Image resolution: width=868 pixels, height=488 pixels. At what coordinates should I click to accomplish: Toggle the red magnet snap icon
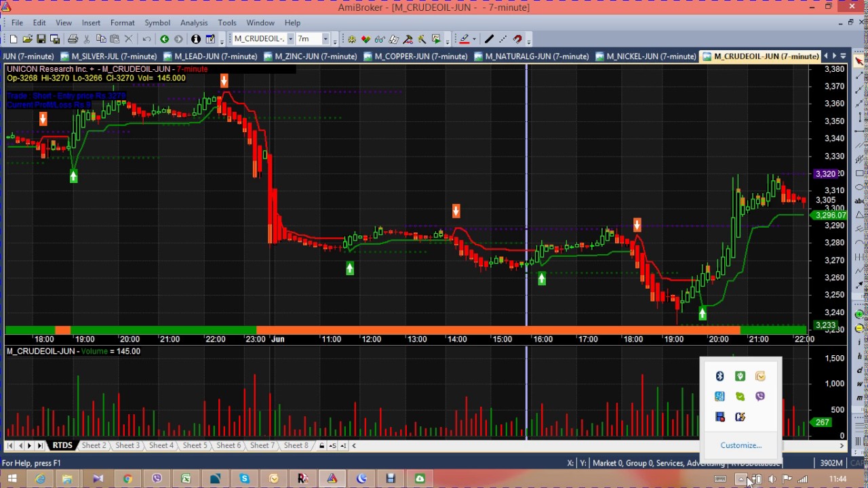[517, 39]
